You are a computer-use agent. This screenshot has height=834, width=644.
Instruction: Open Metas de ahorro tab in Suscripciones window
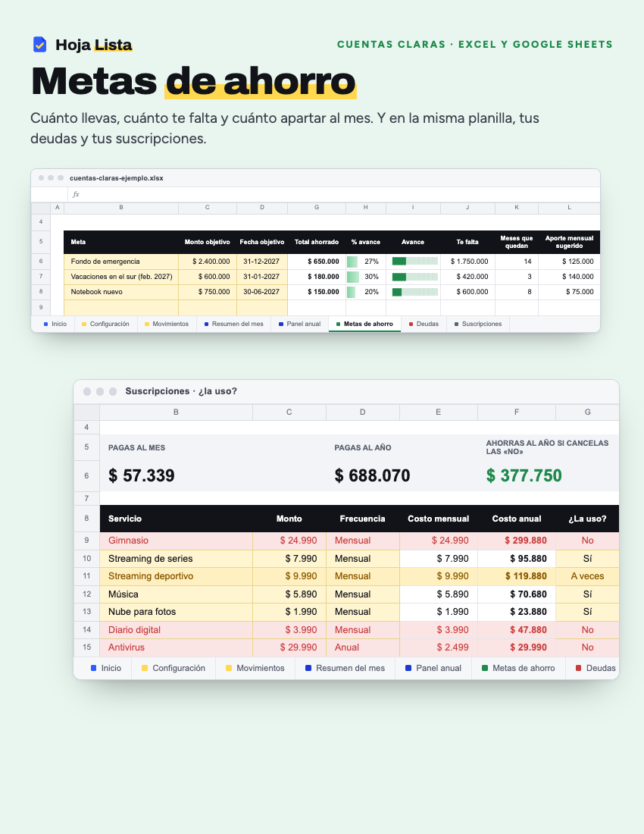[x=518, y=668]
